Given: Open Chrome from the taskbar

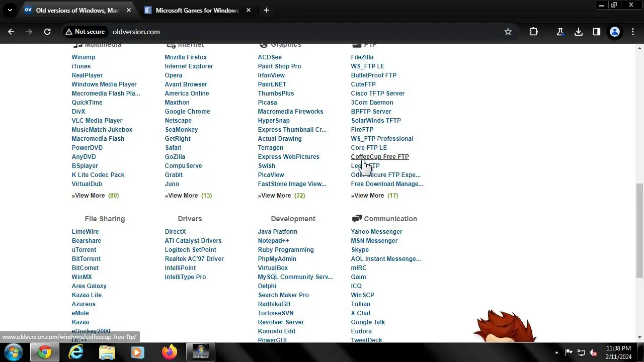Looking at the screenshot, I should (x=45, y=352).
